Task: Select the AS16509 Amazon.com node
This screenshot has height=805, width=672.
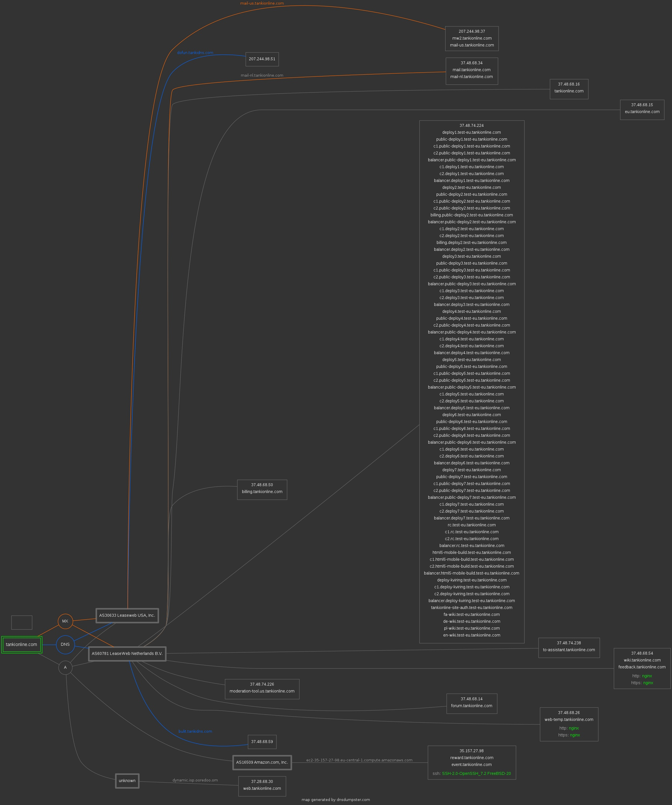Action: [x=262, y=763]
